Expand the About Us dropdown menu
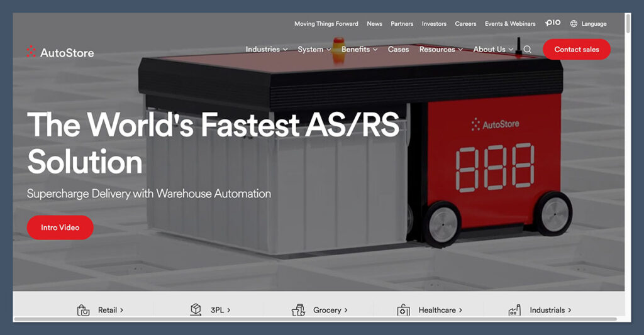 click(493, 49)
